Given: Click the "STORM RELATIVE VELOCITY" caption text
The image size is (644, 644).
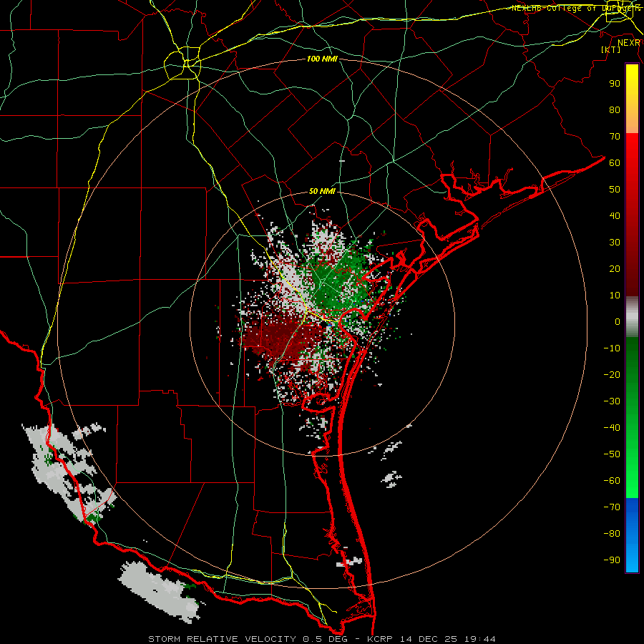Looking at the screenshot, I should [x=222, y=639].
